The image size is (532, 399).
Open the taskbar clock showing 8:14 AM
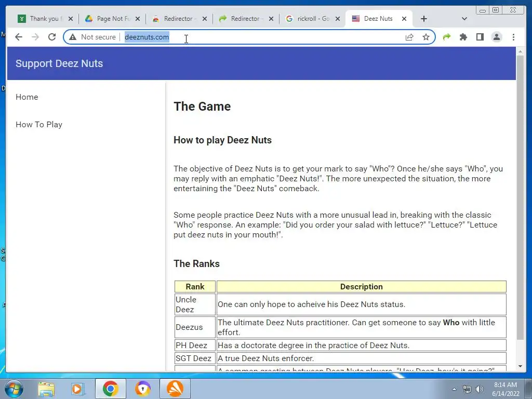(506, 389)
